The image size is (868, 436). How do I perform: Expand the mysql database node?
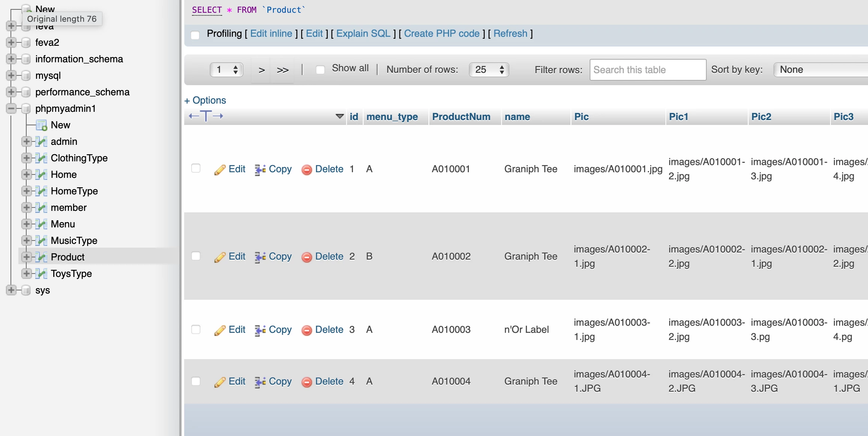tap(11, 76)
